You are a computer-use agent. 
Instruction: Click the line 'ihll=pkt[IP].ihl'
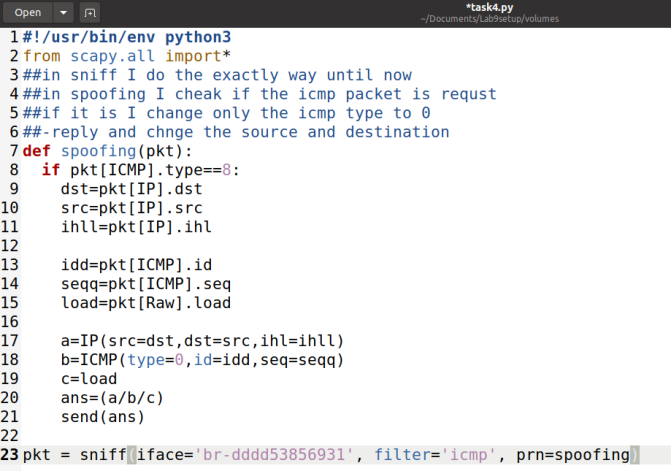[x=136, y=226]
